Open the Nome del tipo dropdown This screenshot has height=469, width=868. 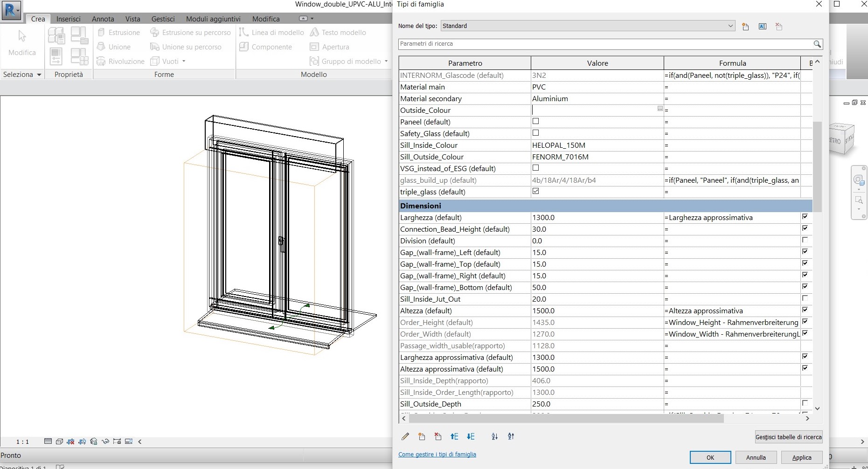(x=730, y=26)
